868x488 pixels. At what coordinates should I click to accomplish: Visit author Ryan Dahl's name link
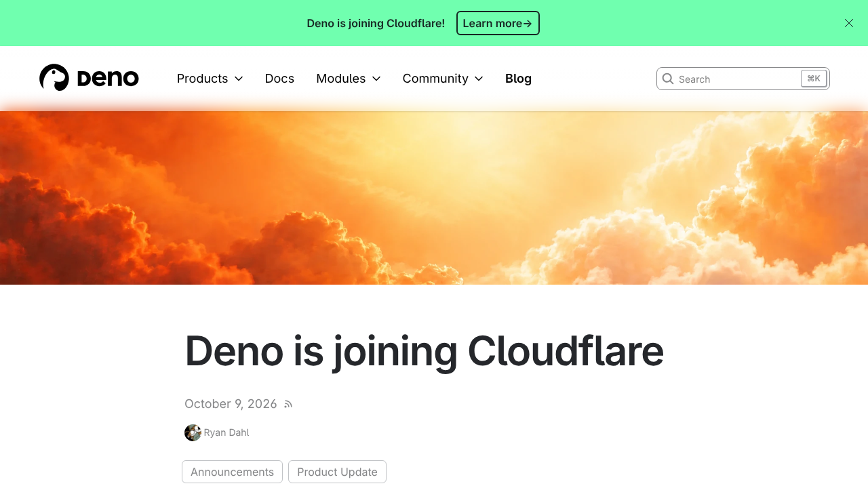[226, 432]
